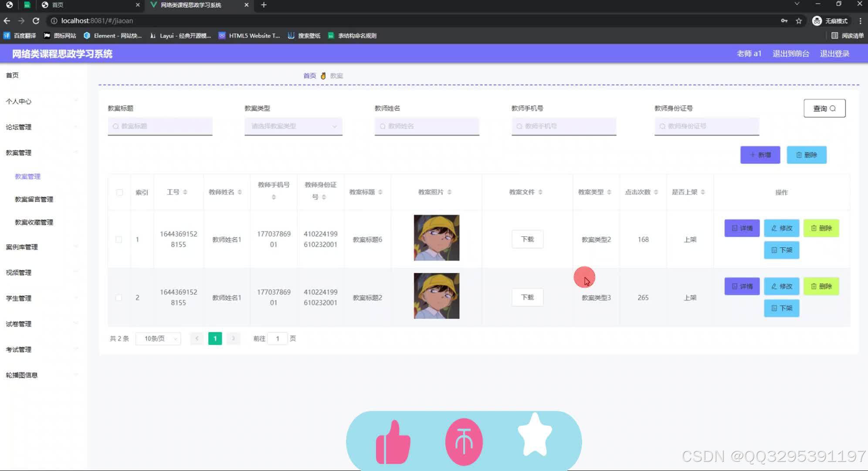Viewport: 868px width, 471px height.
Task: Open 表结构命名规则 bookmark
Action: click(352, 36)
